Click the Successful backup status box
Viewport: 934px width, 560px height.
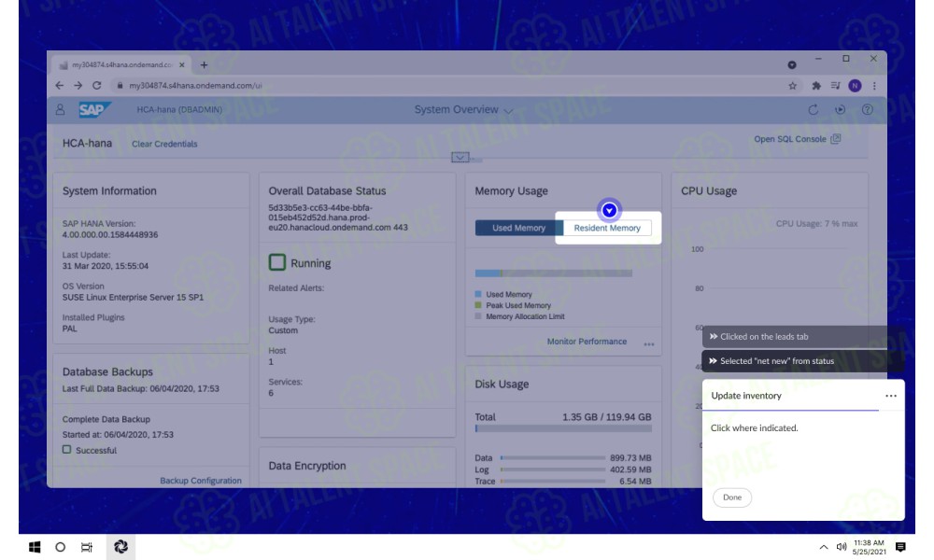click(66, 450)
